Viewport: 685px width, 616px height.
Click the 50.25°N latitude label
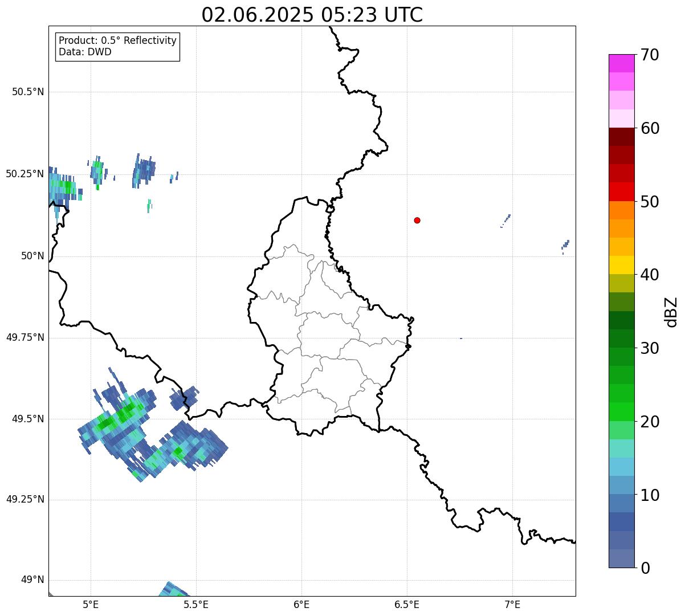pos(25,174)
